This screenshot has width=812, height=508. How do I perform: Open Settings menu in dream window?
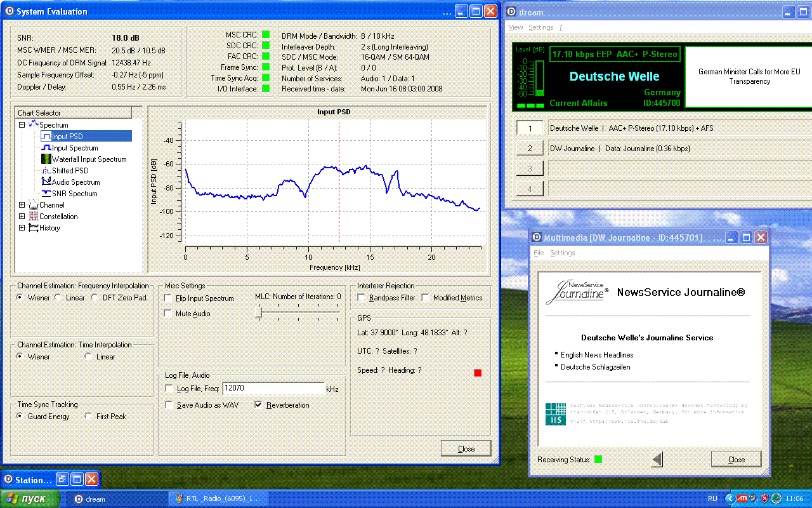pos(541,27)
